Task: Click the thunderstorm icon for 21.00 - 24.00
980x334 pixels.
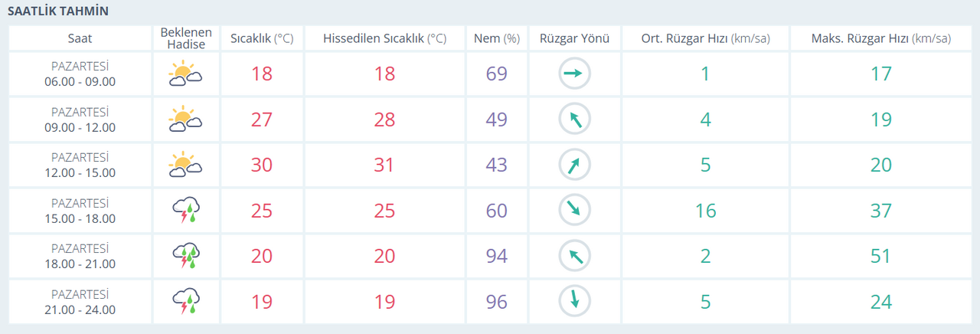Action: (185, 301)
